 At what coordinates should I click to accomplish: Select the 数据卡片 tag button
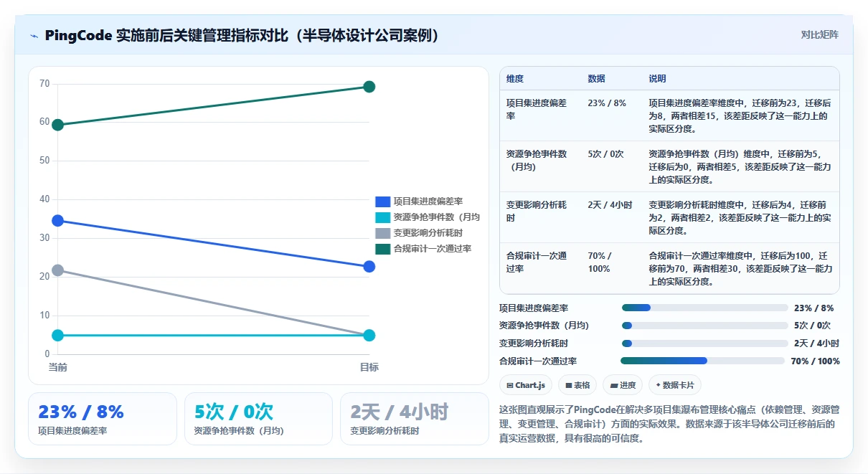click(x=675, y=385)
